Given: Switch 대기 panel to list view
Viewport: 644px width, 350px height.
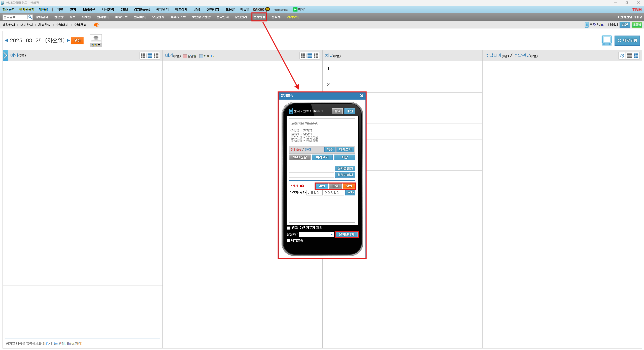Looking at the screenshot, I should [x=310, y=56].
